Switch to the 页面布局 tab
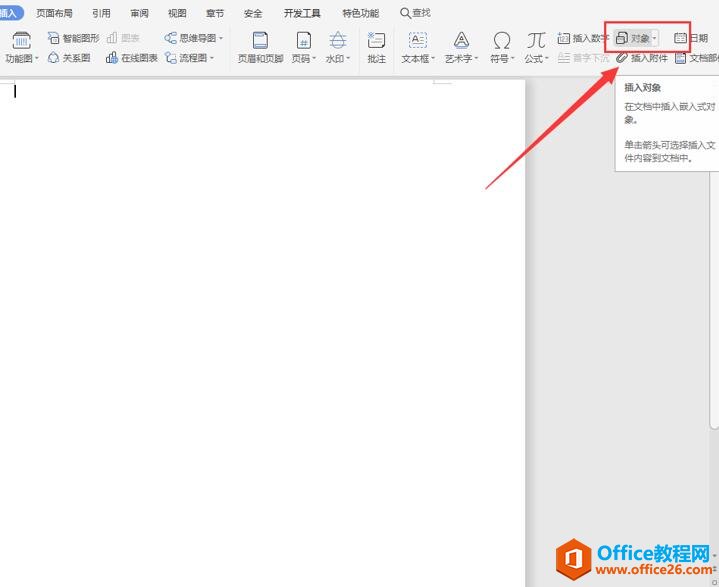The width and height of the screenshot is (719, 587). tap(54, 13)
